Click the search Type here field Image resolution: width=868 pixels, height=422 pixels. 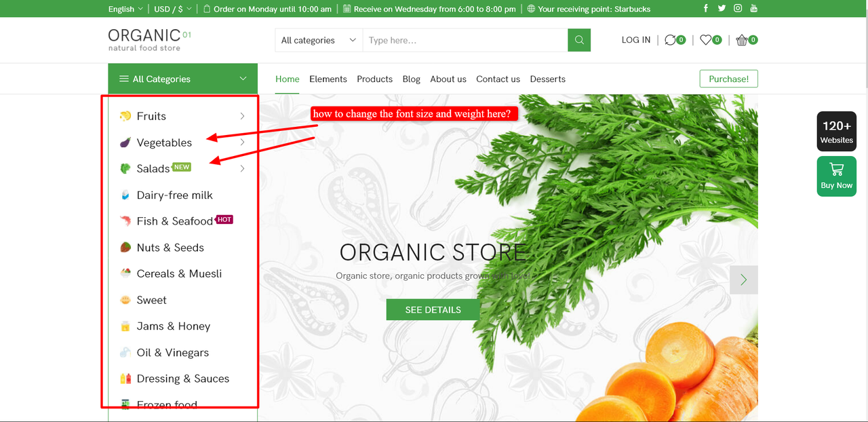coord(465,40)
